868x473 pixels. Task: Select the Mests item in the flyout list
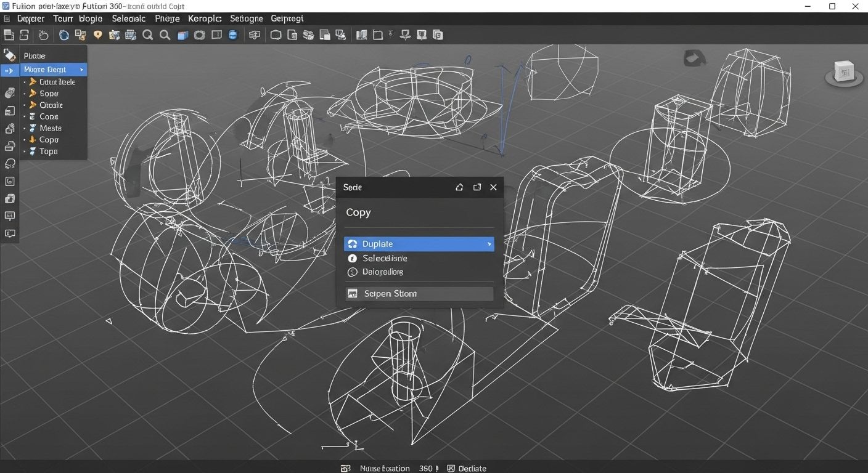click(51, 128)
